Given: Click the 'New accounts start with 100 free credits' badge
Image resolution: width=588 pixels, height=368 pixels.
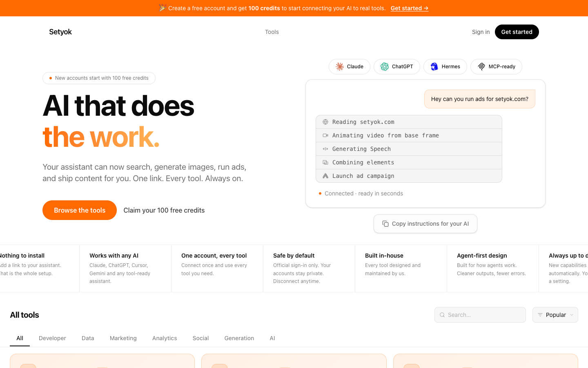Looking at the screenshot, I should pyautogui.click(x=99, y=78).
